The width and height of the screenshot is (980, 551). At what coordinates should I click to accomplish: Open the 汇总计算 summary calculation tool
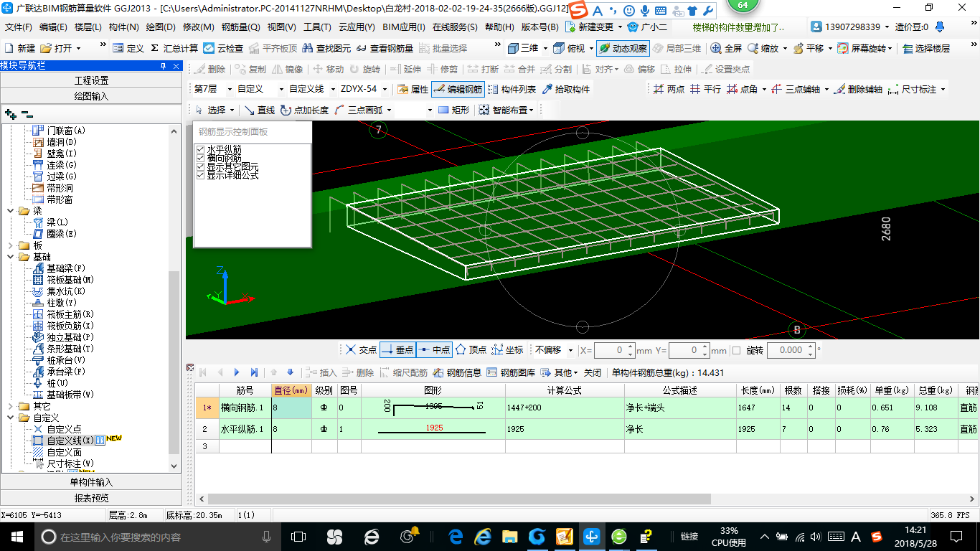pos(174,48)
